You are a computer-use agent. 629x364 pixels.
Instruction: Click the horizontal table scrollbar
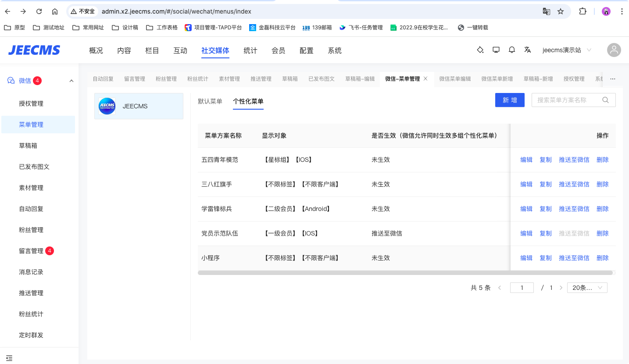(405, 273)
